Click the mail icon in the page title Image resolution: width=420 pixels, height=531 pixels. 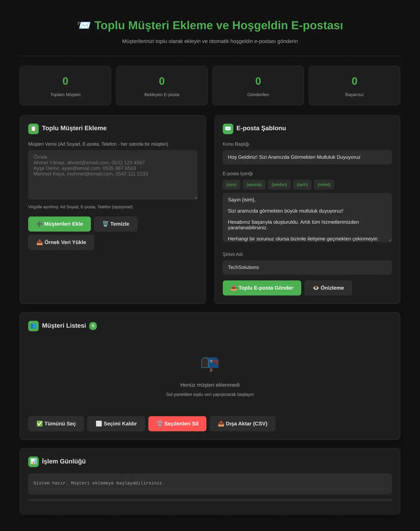click(x=84, y=25)
